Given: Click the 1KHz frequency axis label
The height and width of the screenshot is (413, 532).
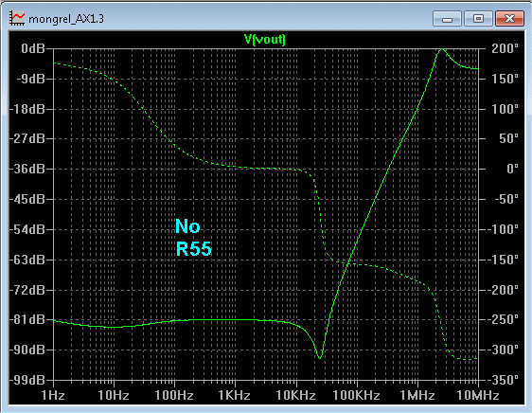Looking at the screenshot, I should (x=234, y=395).
